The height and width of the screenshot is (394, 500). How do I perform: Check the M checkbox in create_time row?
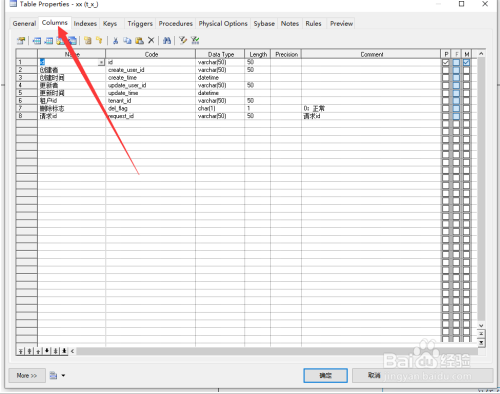pyautogui.click(x=466, y=78)
